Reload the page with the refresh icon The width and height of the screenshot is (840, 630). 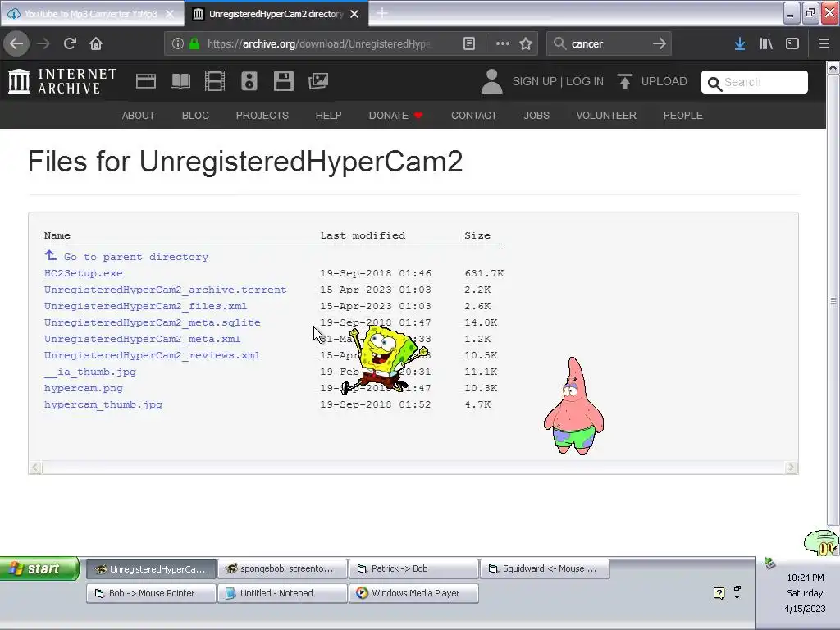(70, 43)
